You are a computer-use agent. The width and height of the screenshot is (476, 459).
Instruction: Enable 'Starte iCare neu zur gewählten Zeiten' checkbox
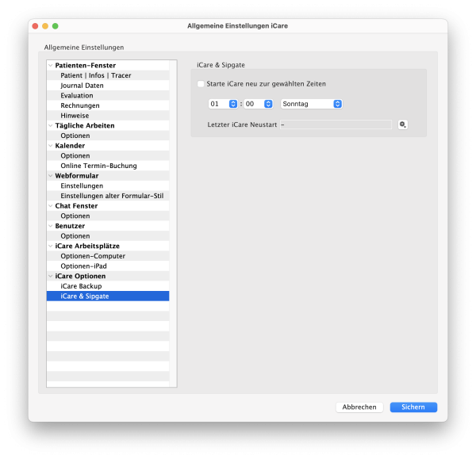tap(201, 83)
